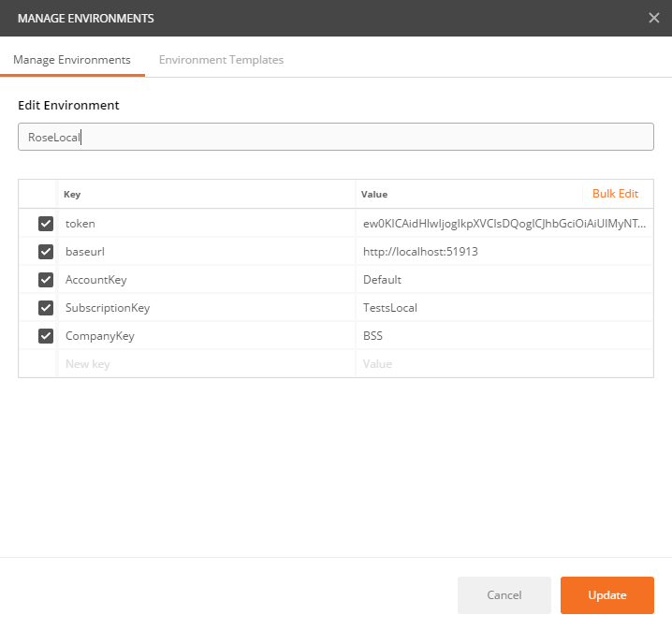Uncheck the baseurl variable checkbox
Screen dimensions: 672x630
(x=46, y=252)
